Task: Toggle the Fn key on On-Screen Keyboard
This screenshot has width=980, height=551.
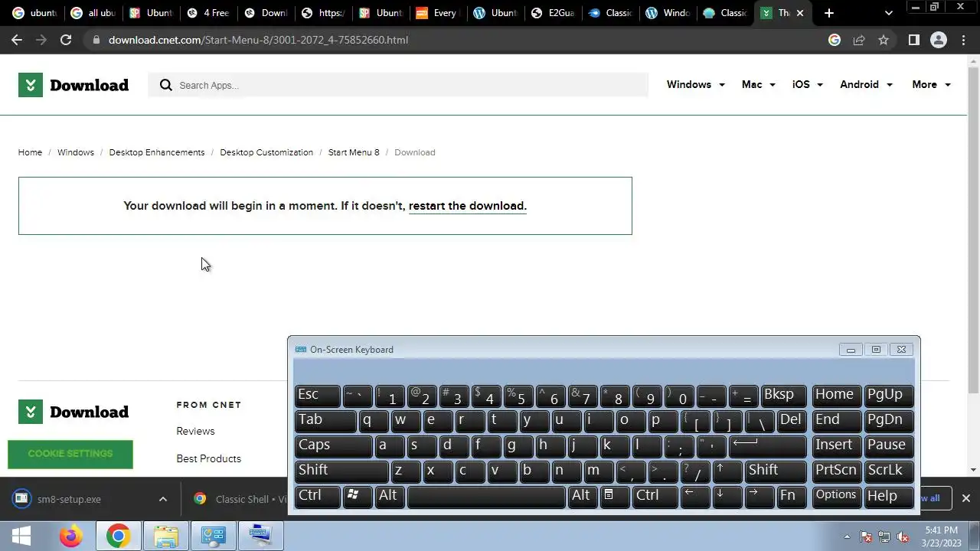Action: pos(790,496)
